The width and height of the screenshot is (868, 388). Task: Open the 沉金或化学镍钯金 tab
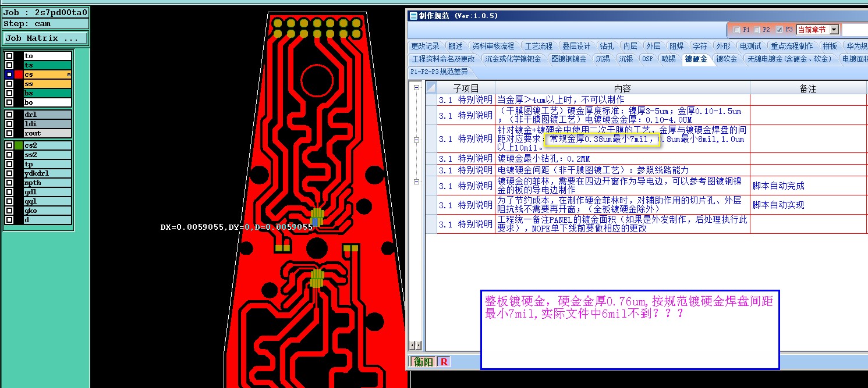click(513, 59)
